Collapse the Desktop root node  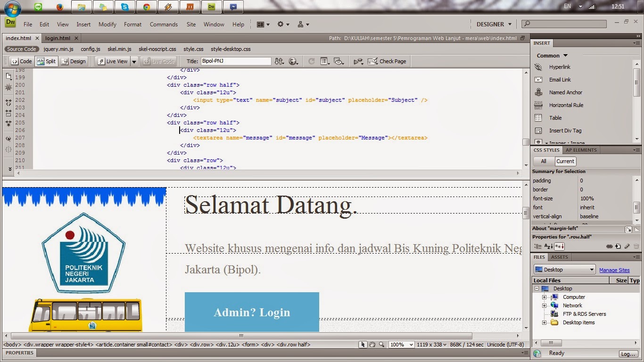coord(537,288)
